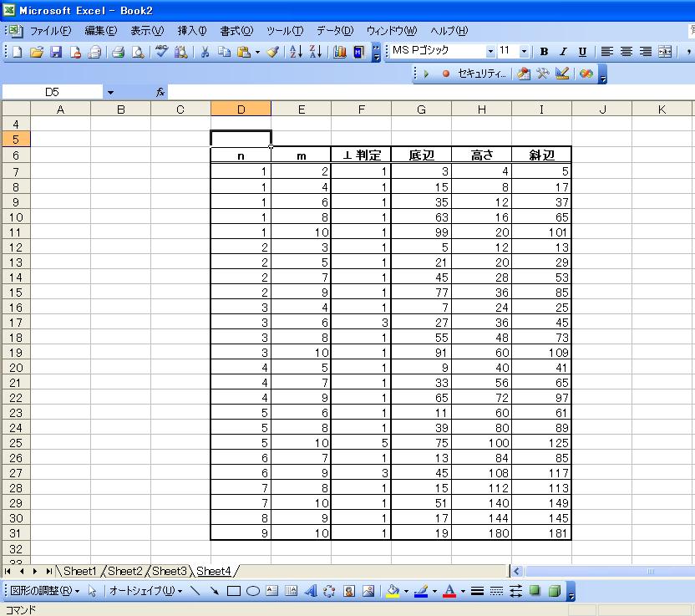Start recording a macro with red dot

click(446, 74)
